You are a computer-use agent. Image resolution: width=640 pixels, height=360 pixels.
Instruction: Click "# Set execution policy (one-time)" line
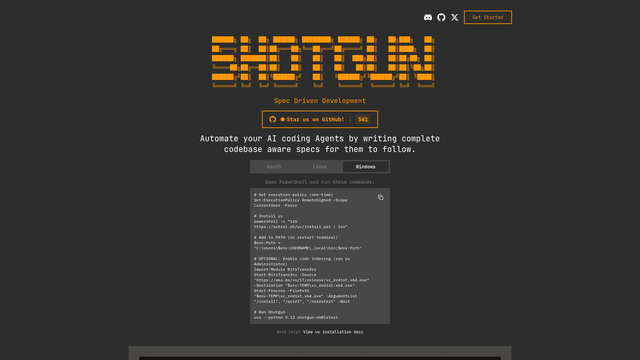(x=293, y=195)
